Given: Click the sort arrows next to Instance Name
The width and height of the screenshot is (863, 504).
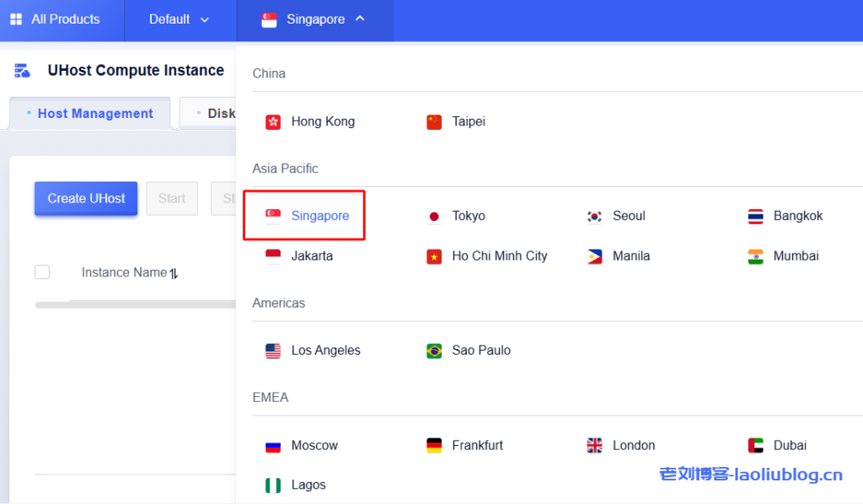Looking at the screenshot, I should coord(174,273).
